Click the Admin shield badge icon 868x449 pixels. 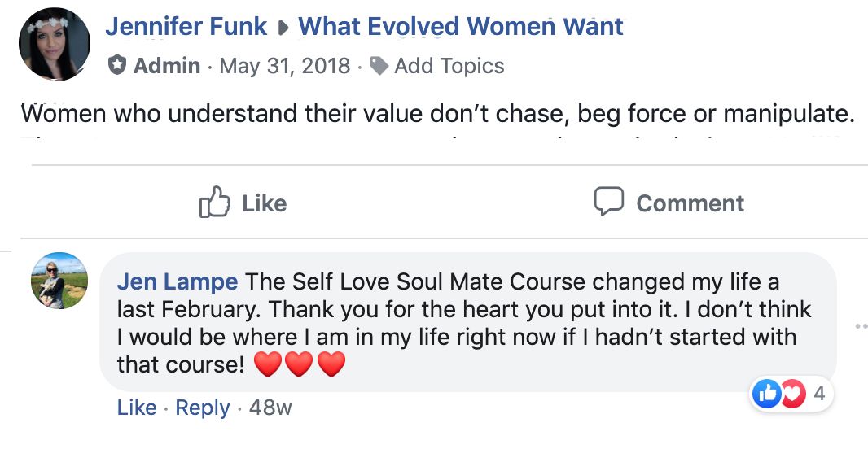[117, 66]
